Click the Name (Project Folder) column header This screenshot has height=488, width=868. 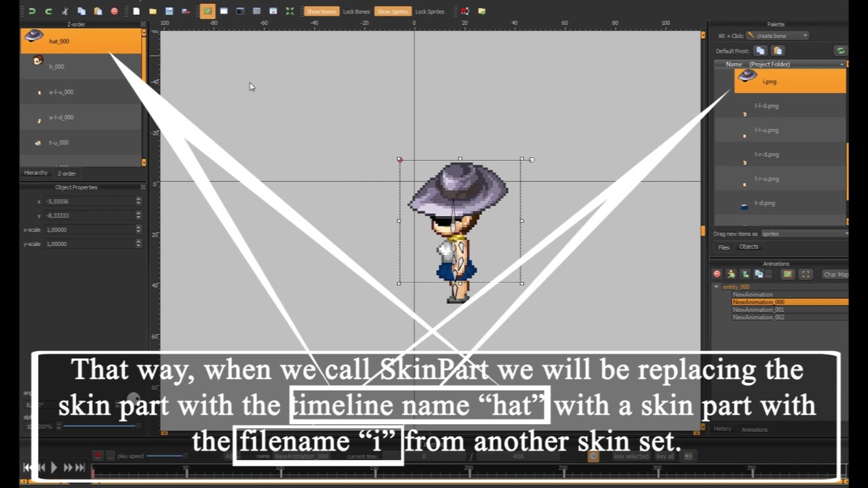tap(780, 64)
